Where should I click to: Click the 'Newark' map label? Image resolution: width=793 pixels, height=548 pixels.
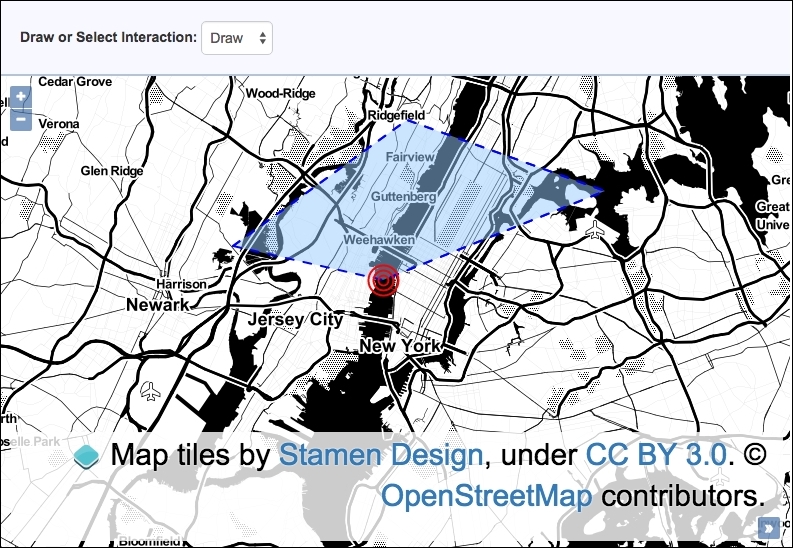click(157, 305)
